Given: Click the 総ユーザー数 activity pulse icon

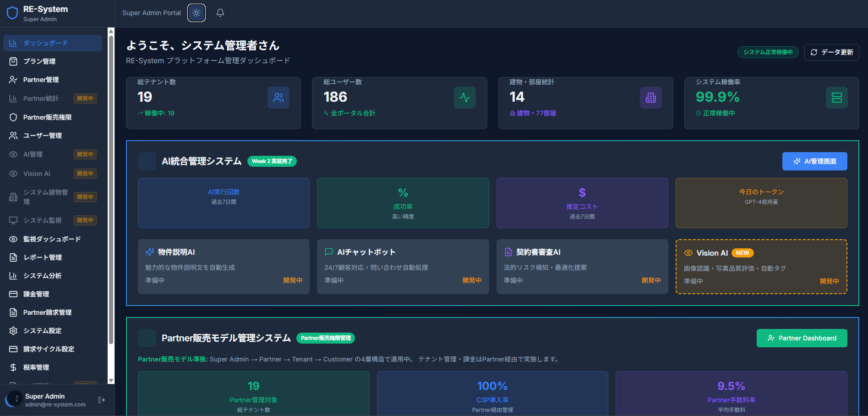Looking at the screenshot, I should 465,98.
